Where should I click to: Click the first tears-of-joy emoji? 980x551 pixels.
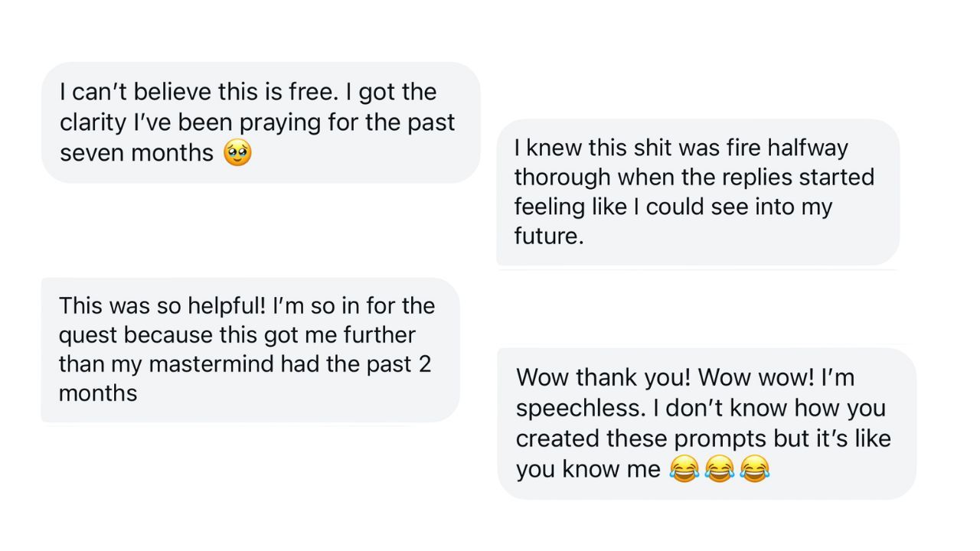(684, 468)
